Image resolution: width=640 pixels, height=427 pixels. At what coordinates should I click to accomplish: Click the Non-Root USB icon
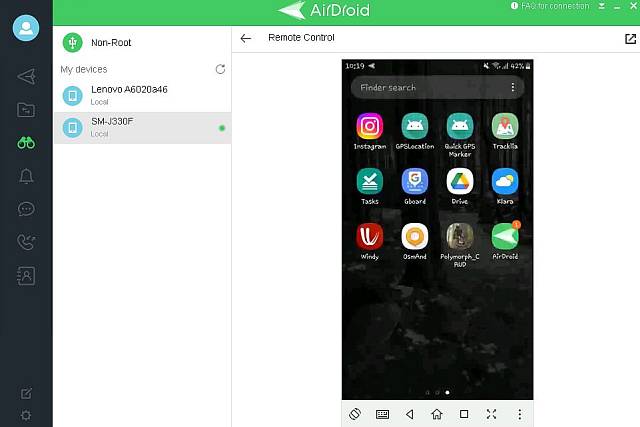tap(73, 42)
